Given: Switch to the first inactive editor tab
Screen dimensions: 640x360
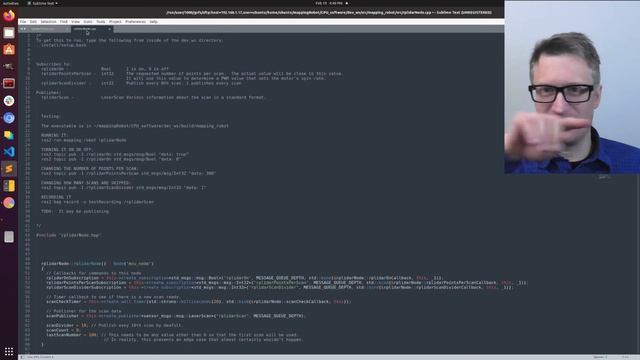Looking at the screenshot, I should point(46,29).
